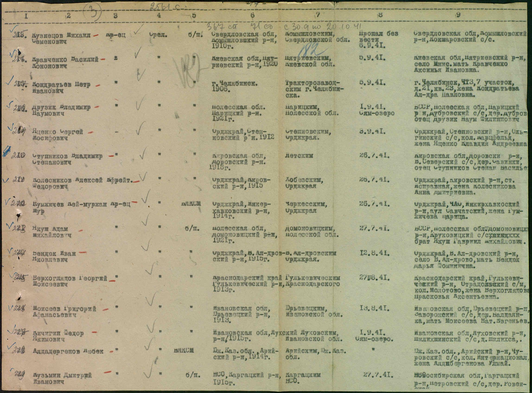Click the name "Якуш Адам Михайлович"
The image size is (532, 393).
52,232
